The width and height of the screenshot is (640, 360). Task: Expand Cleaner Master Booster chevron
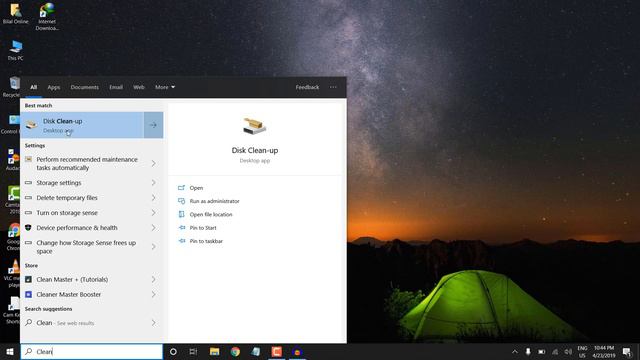[x=153, y=294]
